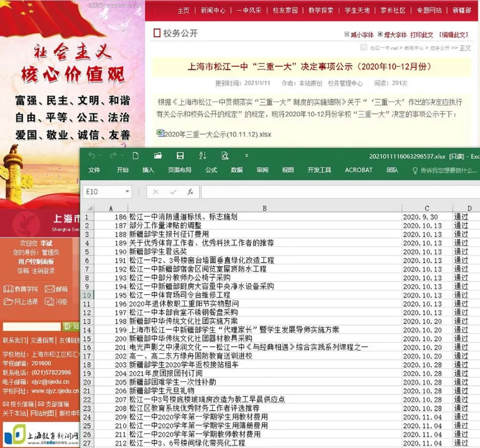Open the 页面布局 ribbon tab
The width and height of the screenshot is (480, 448).
pos(180,170)
